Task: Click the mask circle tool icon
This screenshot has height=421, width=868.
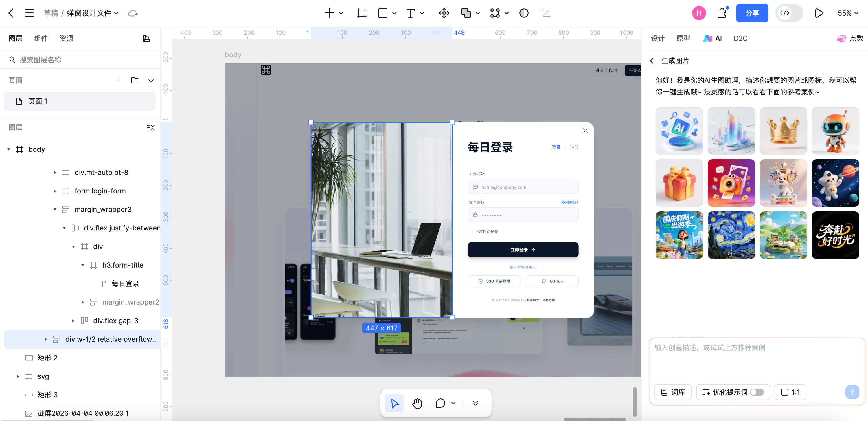Action: tap(524, 13)
